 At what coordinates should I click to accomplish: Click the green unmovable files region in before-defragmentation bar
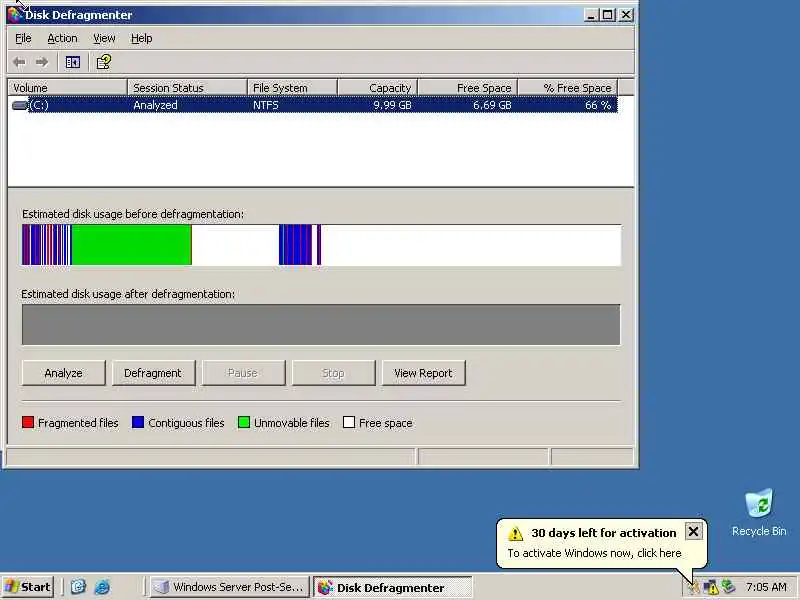click(132, 245)
